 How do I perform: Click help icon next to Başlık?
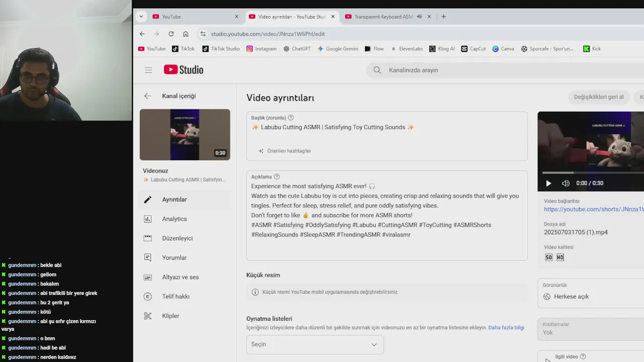coord(291,118)
